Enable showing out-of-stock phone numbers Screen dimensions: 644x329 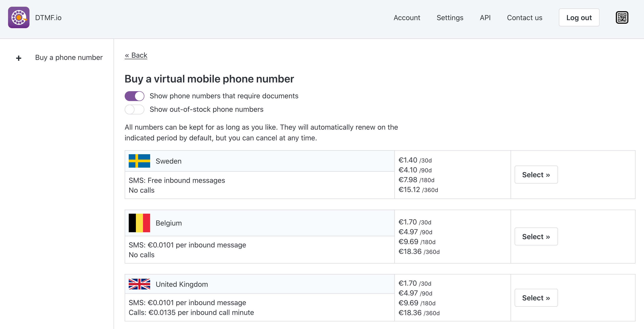point(134,110)
